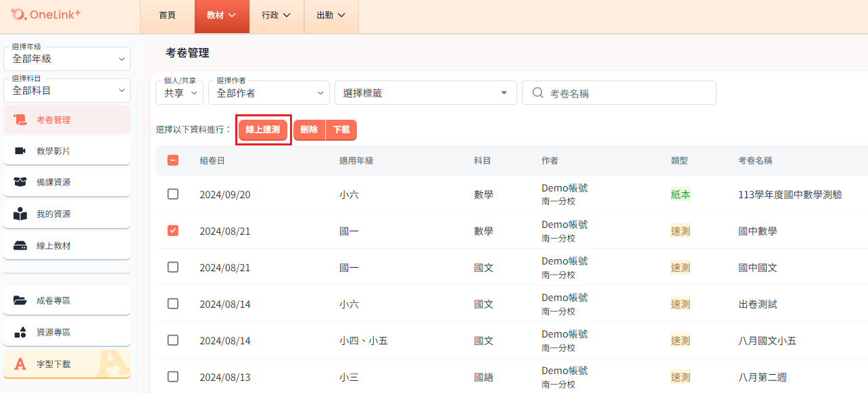
Task: Open 備課資源 in the sidebar
Action: pos(67,182)
